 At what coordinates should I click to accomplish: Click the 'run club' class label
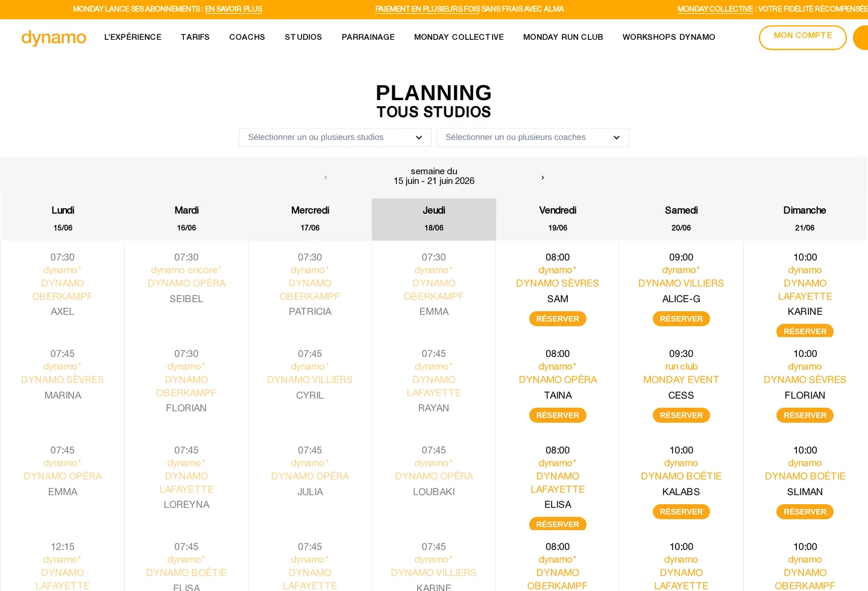click(x=681, y=367)
